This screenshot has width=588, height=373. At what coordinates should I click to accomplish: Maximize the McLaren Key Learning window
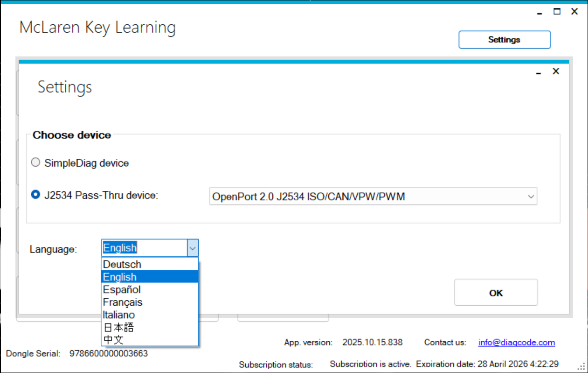tap(557, 12)
